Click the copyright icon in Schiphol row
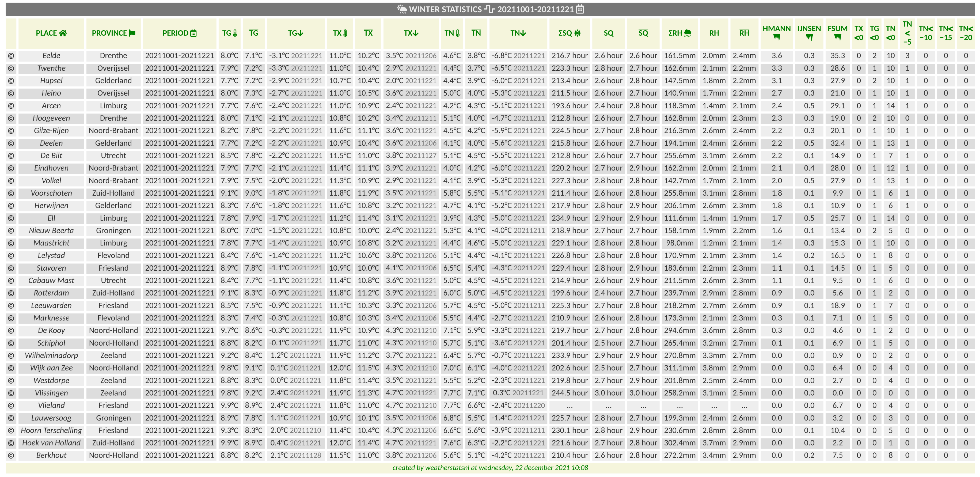The width and height of the screenshot is (980, 477). coord(11,343)
